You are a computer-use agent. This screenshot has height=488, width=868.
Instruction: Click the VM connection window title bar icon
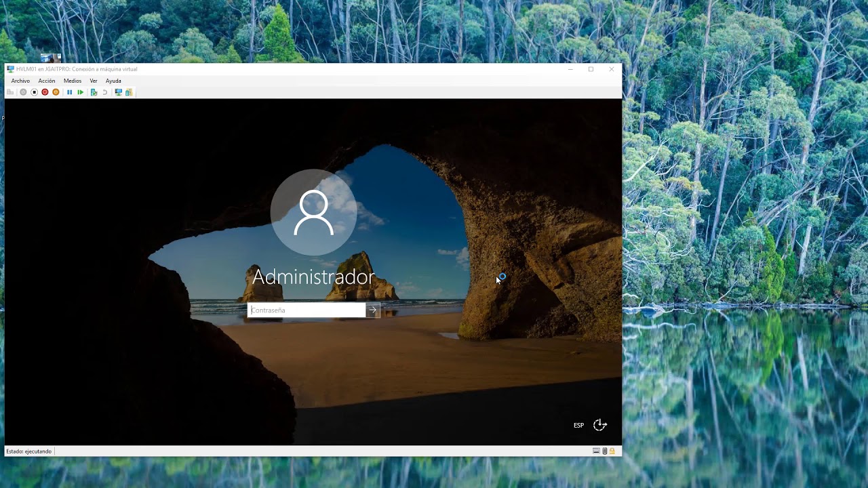(x=10, y=69)
